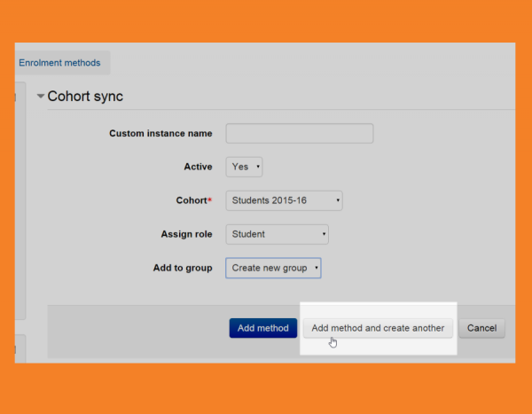Click the arrow on the Student role dropdown
Image resolution: width=532 pixels, height=414 pixels.
pyautogui.click(x=325, y=234)
